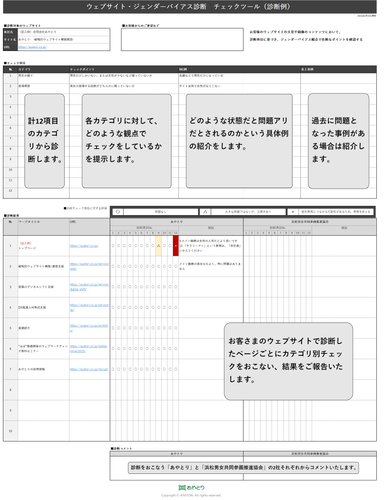Open the URL link in diagnosis row 3
This screenshot has width=392, height=500.
(x=89, y=287)
